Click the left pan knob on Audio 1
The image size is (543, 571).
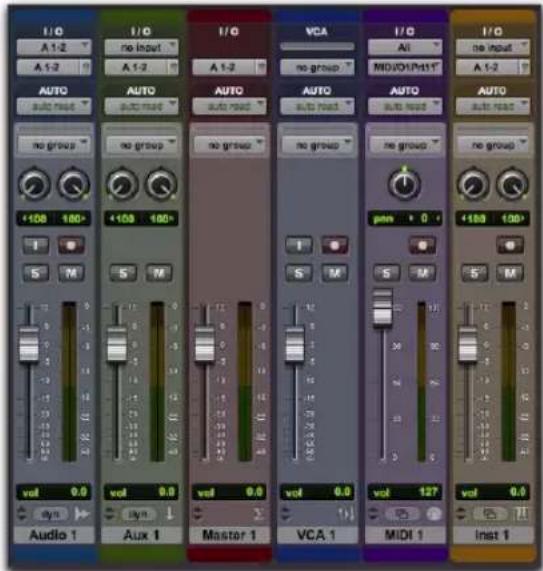point(34,184)
